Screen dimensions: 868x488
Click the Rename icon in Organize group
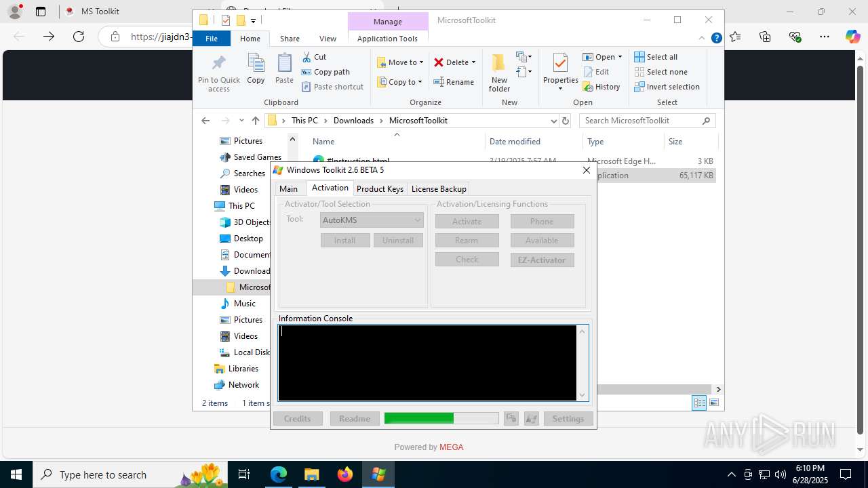(439, 82)
